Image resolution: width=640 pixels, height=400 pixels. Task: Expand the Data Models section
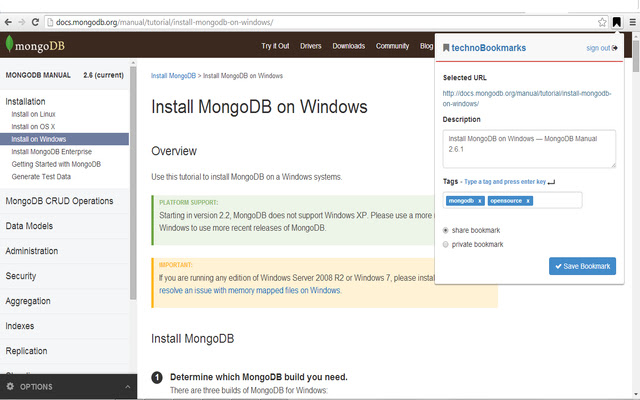click(x=29, y=226)
